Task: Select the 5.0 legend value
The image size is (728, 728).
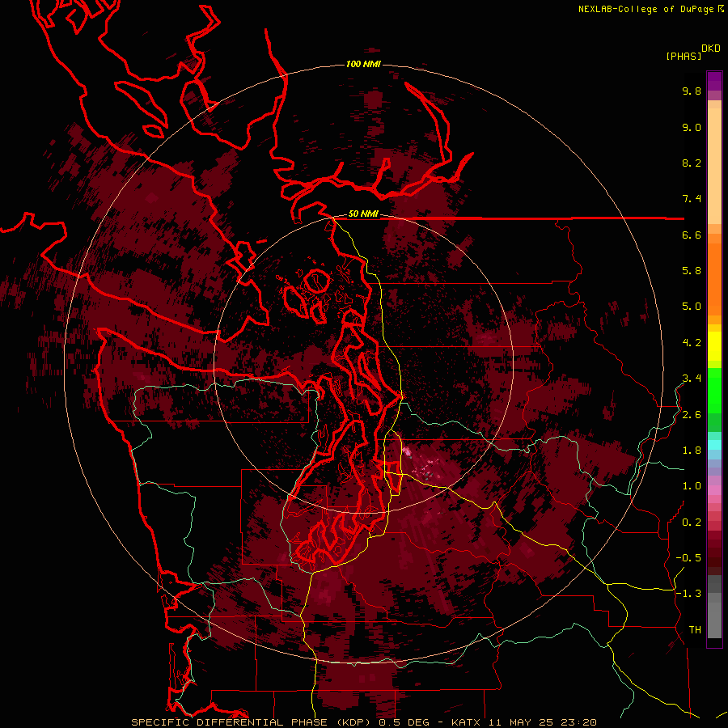Action: coord(692,307)
